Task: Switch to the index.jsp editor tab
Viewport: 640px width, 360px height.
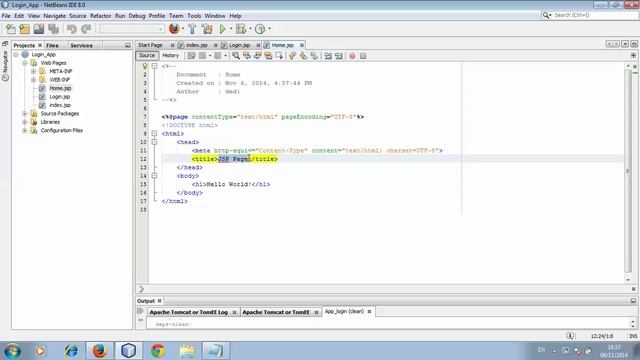Action: tap(197, 45)
